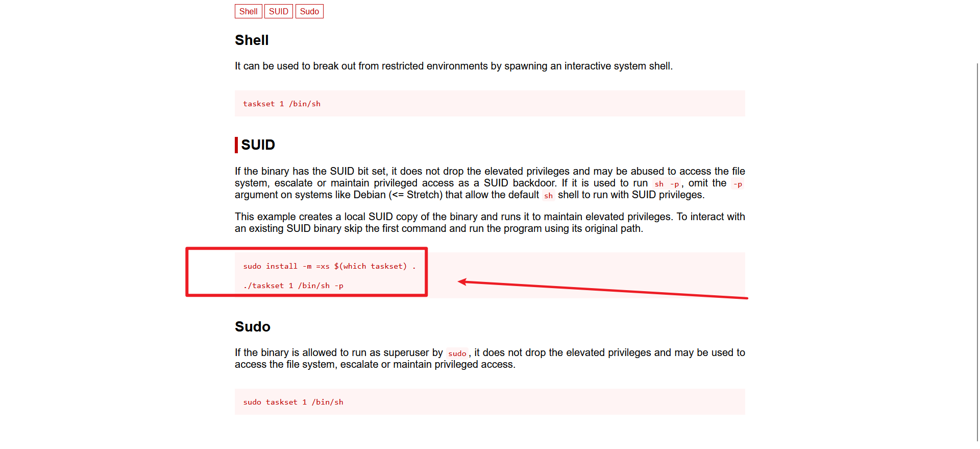Click the Shell section heading
Image resolution: width=980 pixels, height=449 pixels.
coord(252,40)
